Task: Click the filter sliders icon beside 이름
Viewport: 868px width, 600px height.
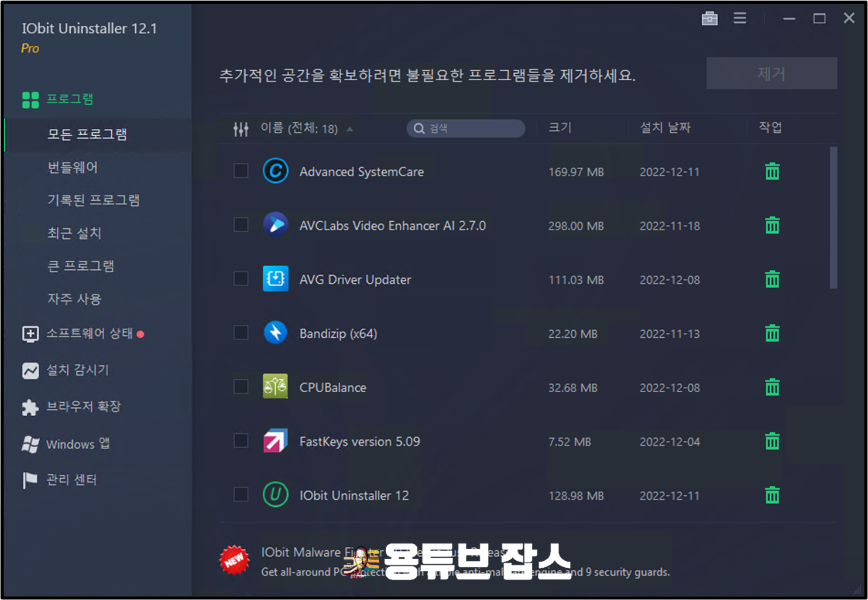Action: click(x=241, y=129)
